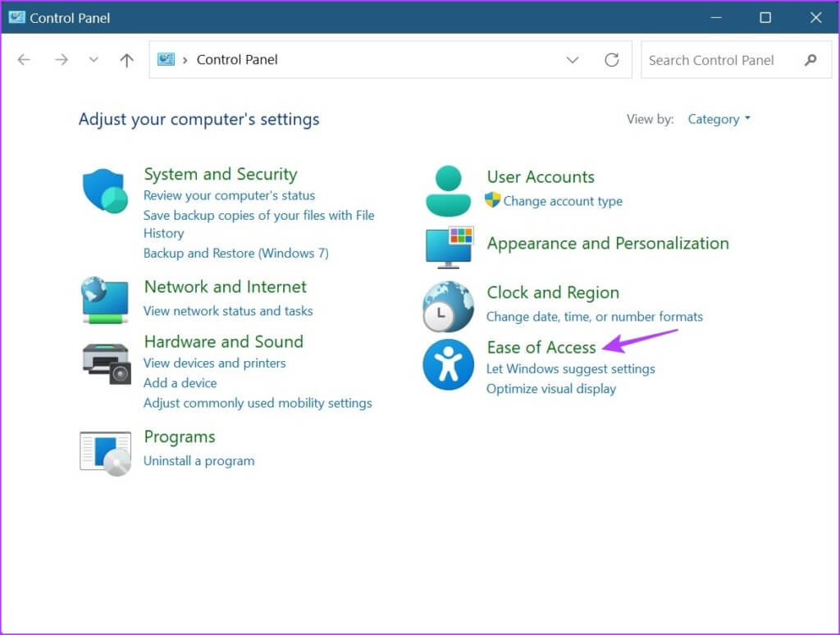Expand the recent locations chevron near back arrow
Viewport: 840px width, 635px height.
coord(93,59)
